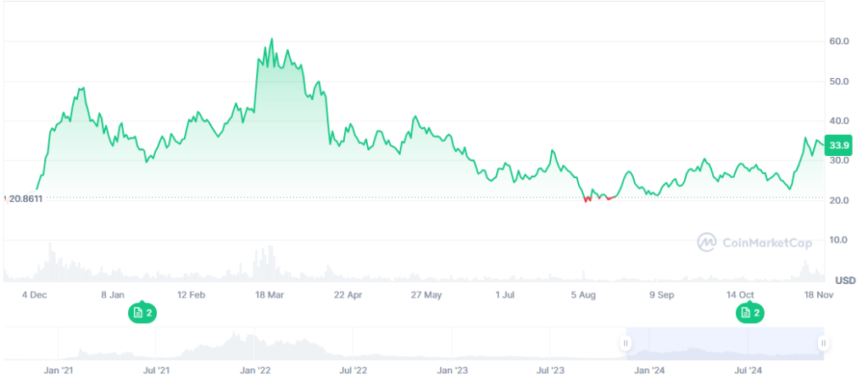Select Jan '22 on the navigator timeline
This screenshot has width=868, height=385.
click(255, 371)
